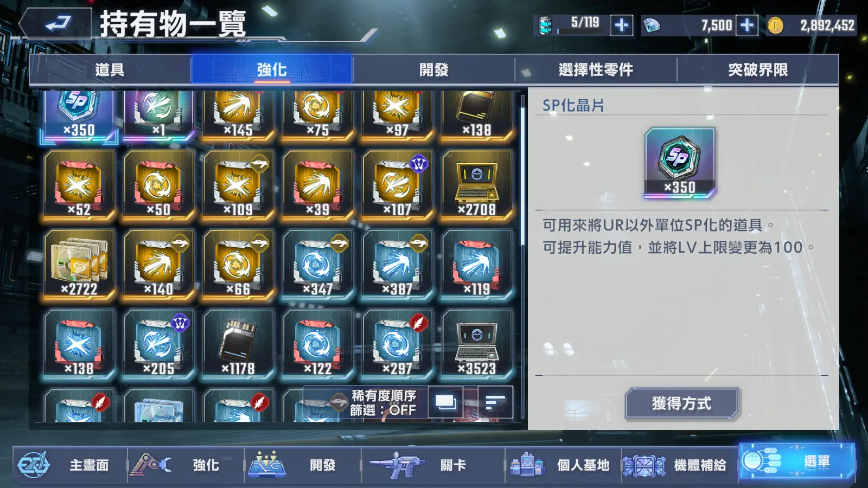
Task: Click the SP化晶片 preview thumbnail
Action: click(x=680, y=162)
